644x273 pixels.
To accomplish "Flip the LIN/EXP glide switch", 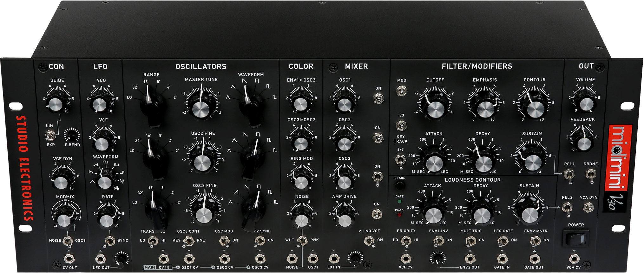I will 50,136.
